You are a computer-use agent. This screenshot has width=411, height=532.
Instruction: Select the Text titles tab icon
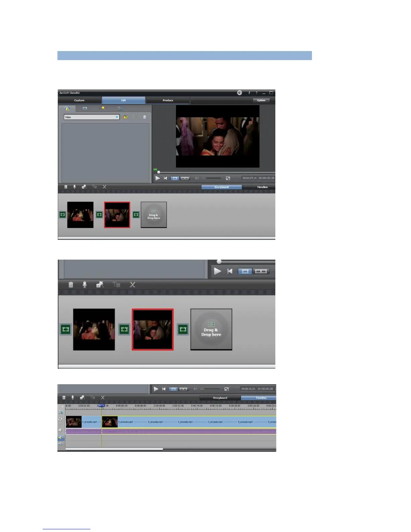click(120, 108)
